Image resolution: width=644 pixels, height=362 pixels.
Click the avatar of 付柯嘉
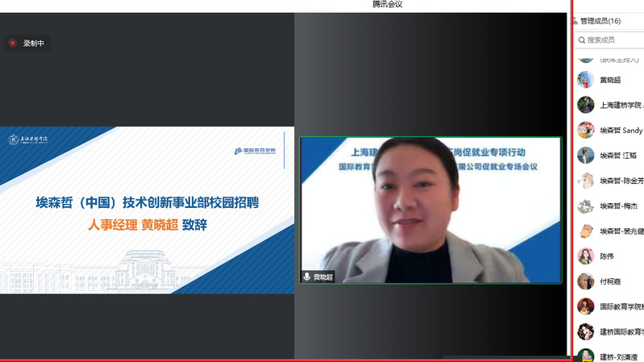586,281
